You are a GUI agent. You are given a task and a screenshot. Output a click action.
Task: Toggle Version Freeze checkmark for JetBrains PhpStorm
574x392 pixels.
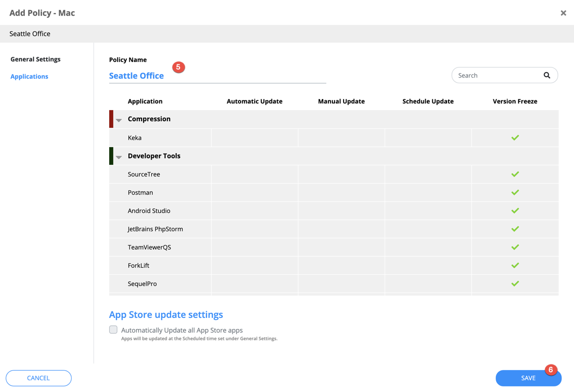pos(515,229)
